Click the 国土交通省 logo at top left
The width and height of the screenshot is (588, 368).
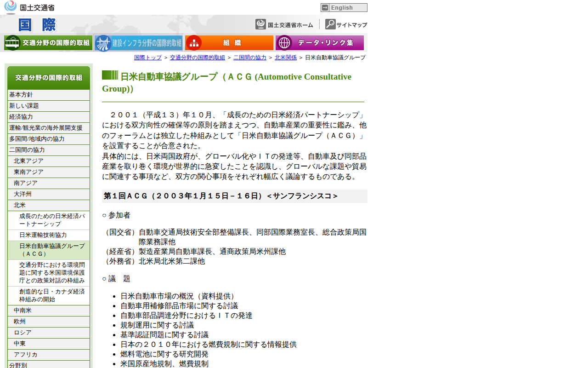tap(29, 7)
